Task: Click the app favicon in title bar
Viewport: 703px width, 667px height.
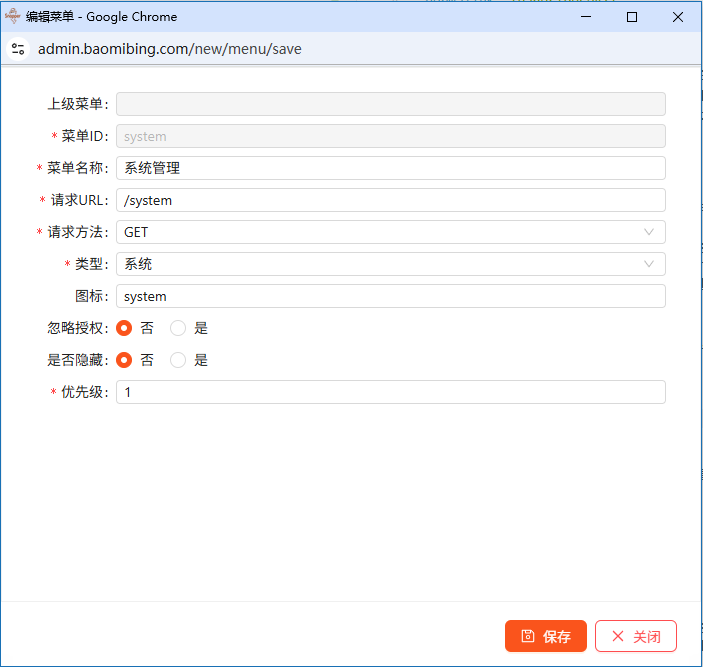Action: click(x=13, y=16)
